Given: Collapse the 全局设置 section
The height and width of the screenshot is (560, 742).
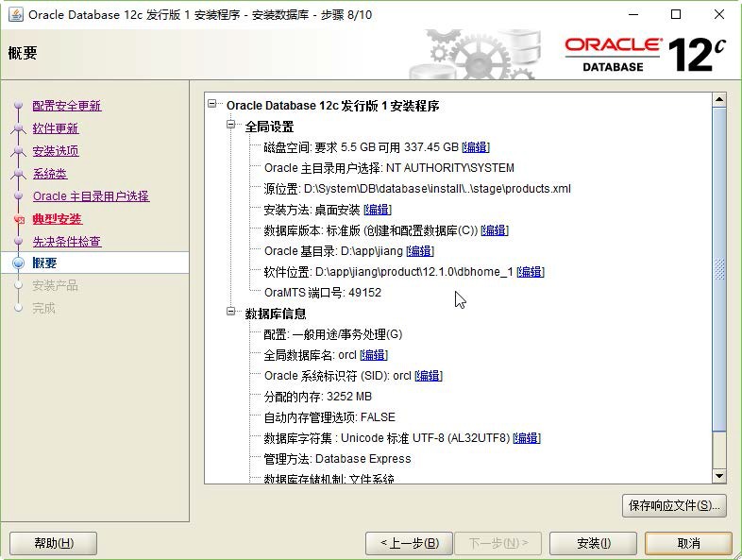Looking at the screenshot, I should point(230,125).
